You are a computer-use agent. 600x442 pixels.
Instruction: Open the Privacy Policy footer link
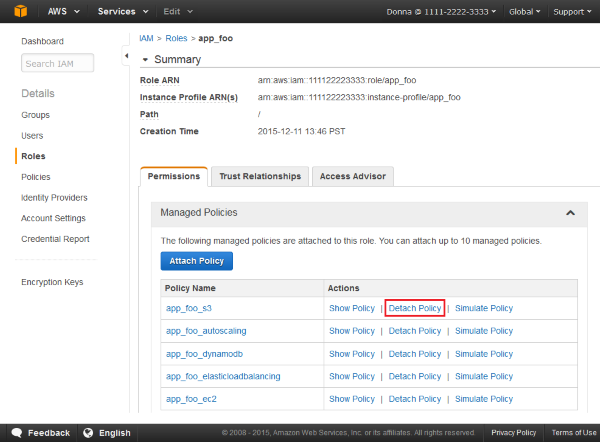point(514,432)
